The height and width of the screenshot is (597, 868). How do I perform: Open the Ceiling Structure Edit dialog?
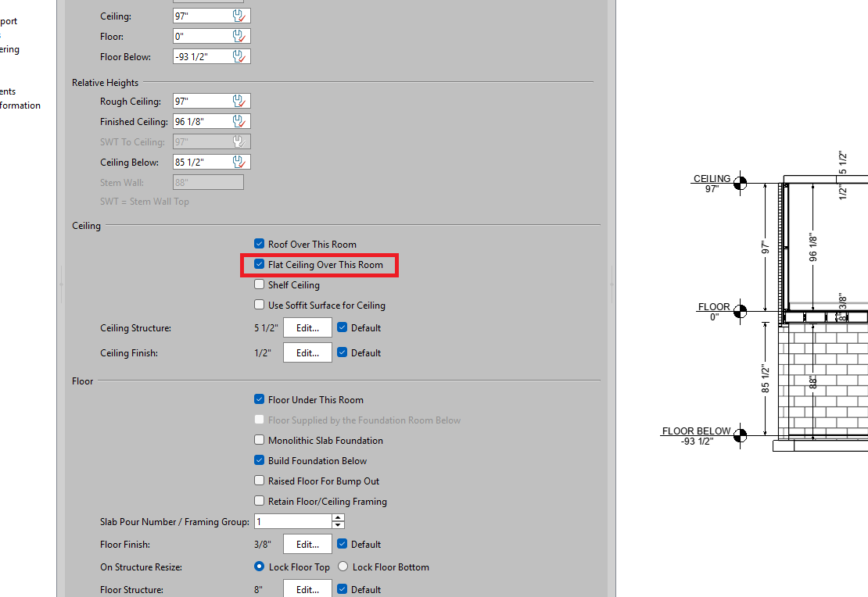coord(307,328)
